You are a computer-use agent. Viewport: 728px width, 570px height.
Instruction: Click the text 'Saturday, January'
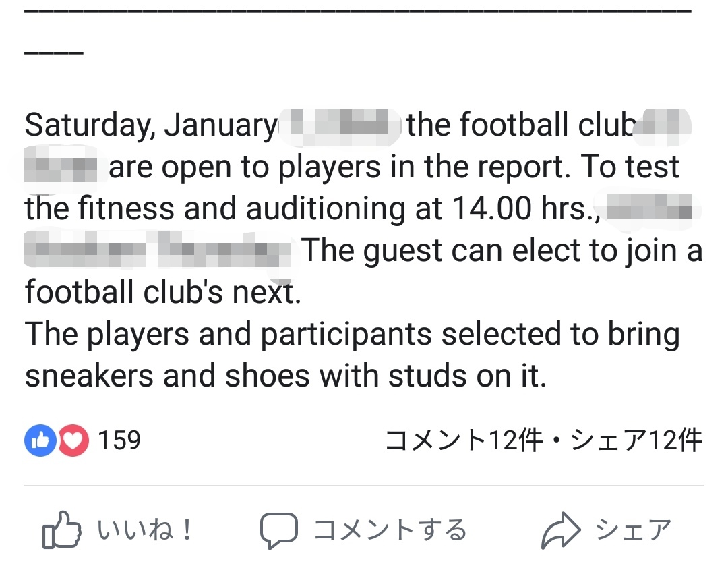151,125
